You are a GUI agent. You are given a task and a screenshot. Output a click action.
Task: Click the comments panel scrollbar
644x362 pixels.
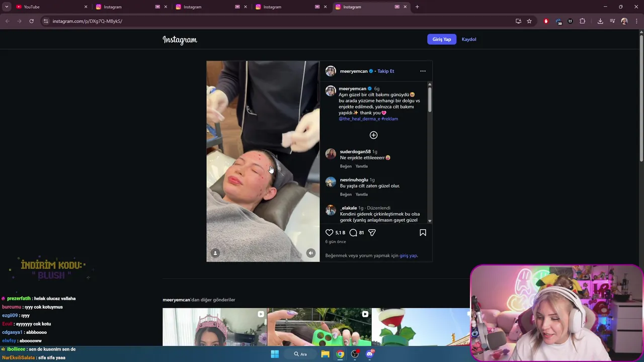(x=430, y=100)
